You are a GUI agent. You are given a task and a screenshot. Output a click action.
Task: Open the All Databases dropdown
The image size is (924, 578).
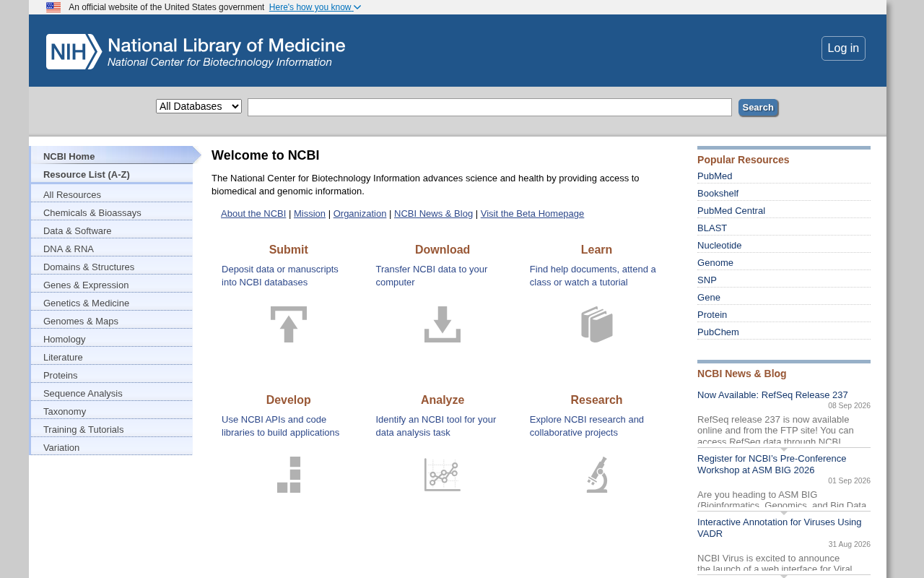coord(199,106)
